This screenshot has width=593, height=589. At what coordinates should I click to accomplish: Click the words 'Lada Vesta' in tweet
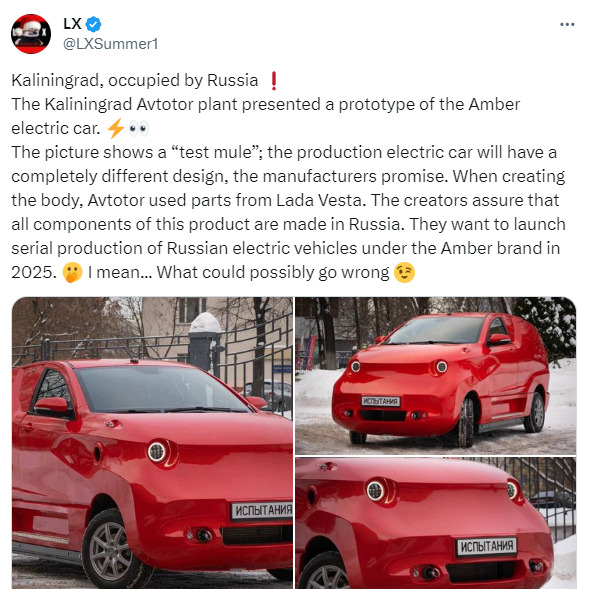click(x=318, y=200)
